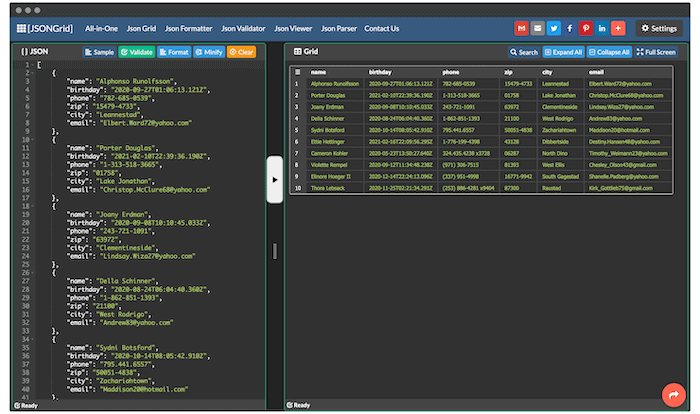Click city cell Lake Jonathan
This screenshot has width=700, height=414.
click(560, 95)
